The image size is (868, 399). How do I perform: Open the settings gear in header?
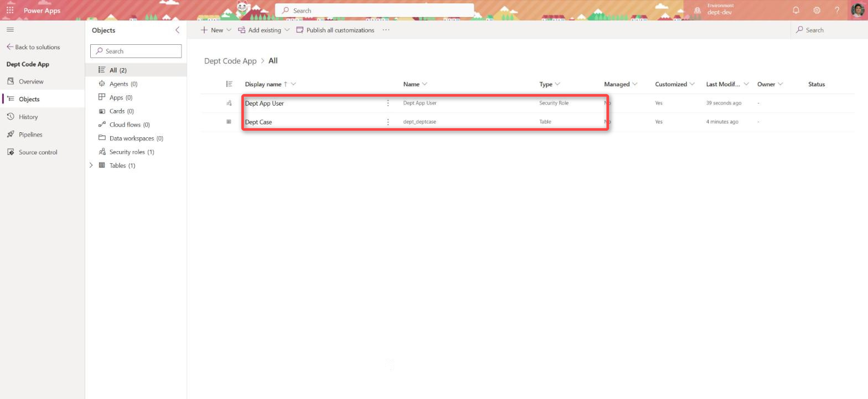[x=817, y=11]
